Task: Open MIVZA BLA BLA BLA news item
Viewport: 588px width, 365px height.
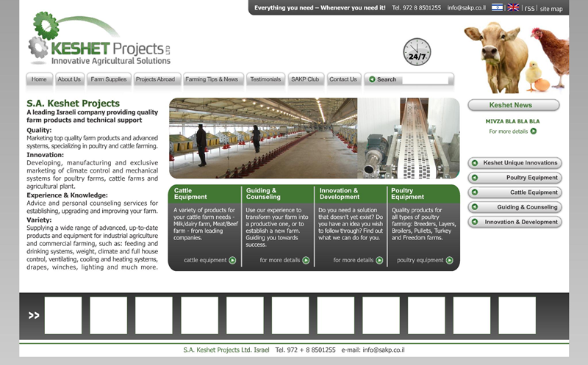Action: (512, 121)
